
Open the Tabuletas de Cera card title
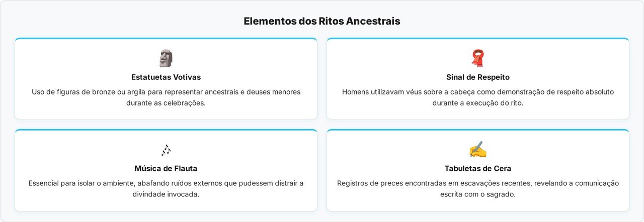477,169
